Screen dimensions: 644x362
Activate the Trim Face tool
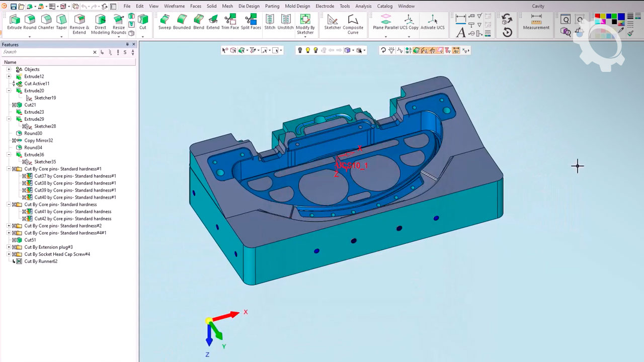pyautogui.click(x=230, y=22)
